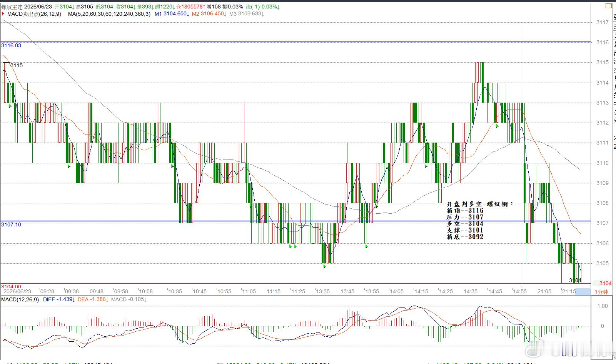The height and width of the screenshot is (364, 616).
Task: Click the red triangle beside MACD卖出点 indicator
Action: click(x=3, y=14)
